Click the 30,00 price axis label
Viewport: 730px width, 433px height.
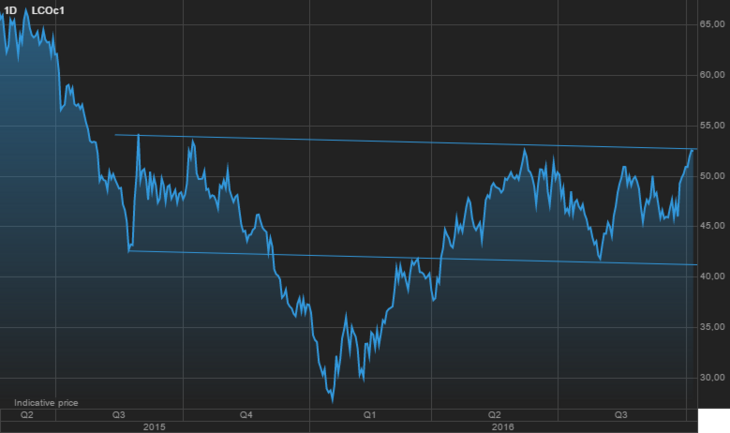coord(712,378)
